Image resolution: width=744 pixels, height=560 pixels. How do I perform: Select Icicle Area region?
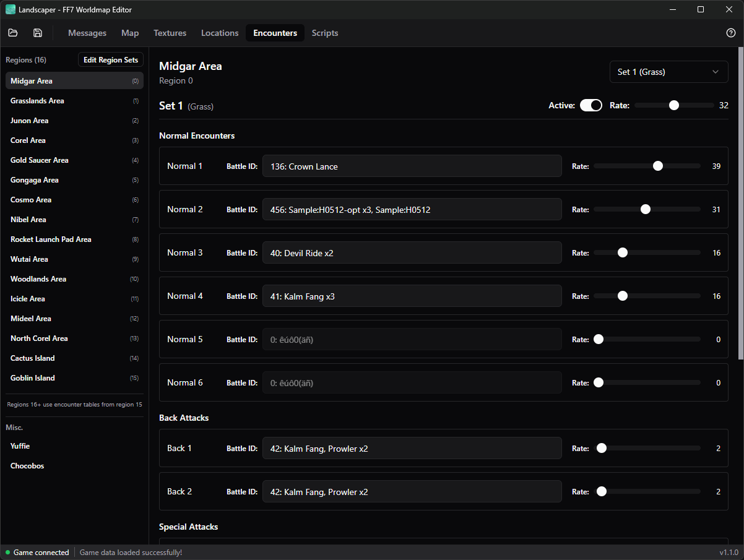point(74,299)
